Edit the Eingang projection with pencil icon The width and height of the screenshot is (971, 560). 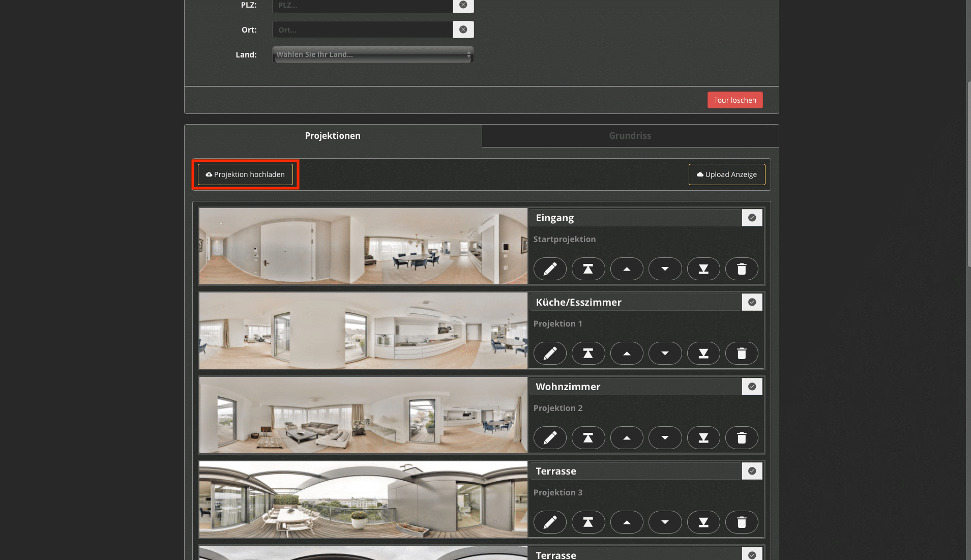(x=550, y=269)
